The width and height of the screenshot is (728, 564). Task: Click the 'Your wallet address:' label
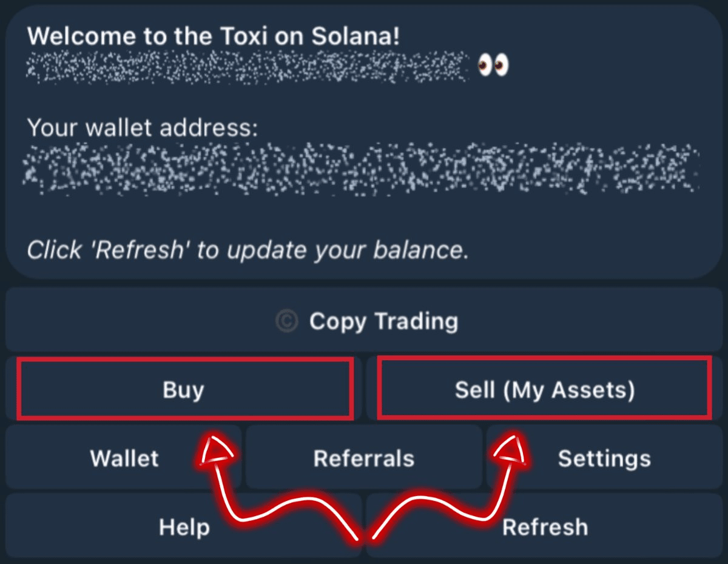click(x=143, y=128)
